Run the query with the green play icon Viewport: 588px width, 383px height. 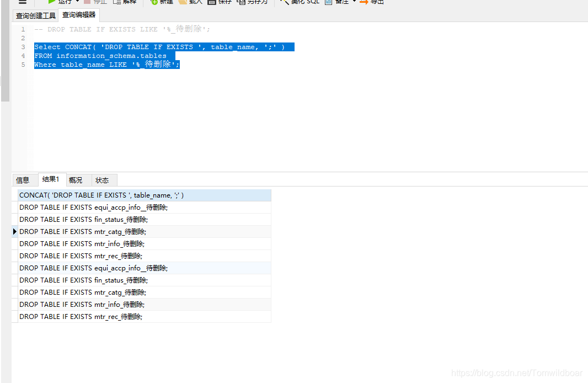(x=52, y=2)
